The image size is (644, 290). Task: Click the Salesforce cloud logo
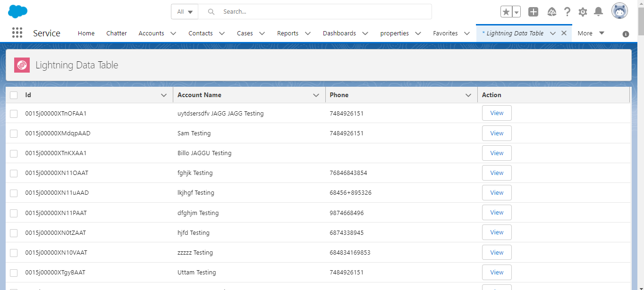pyautogui.click(x=17, y=11)
